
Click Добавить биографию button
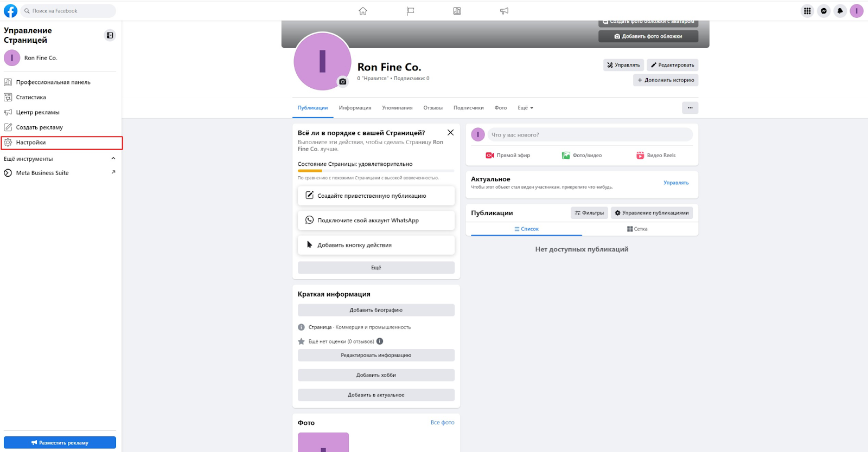coord(376,310)
